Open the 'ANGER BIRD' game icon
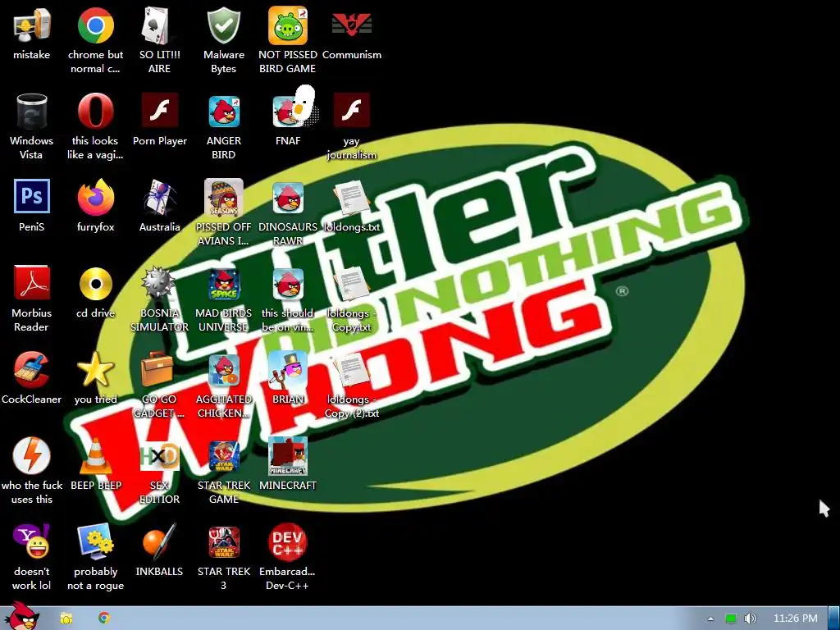 (224, 112)
